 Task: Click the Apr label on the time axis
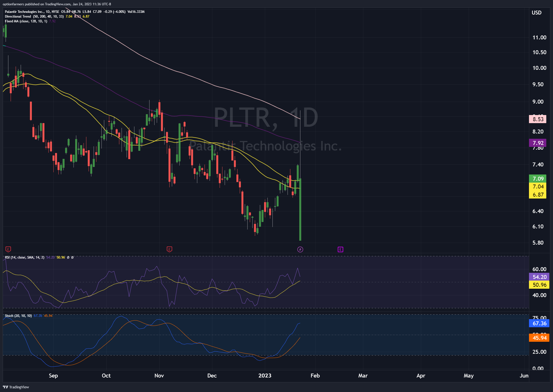(x=421, y=376)
